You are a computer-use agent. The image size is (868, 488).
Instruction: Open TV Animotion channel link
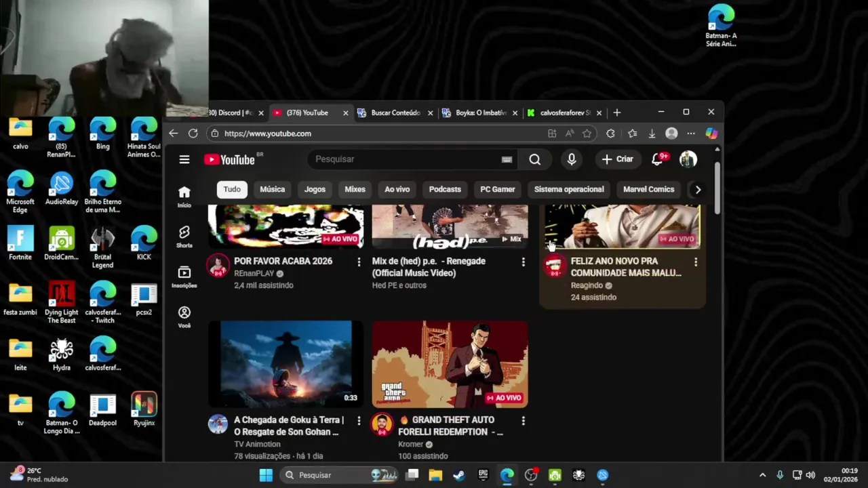(258, 445)
